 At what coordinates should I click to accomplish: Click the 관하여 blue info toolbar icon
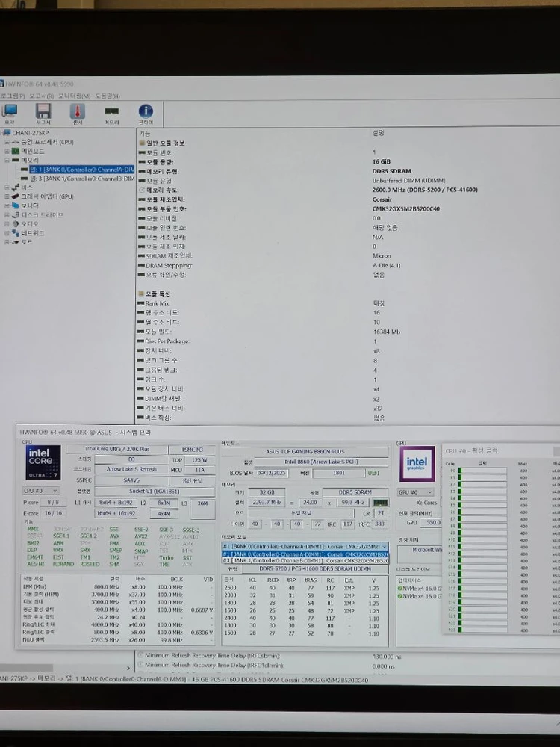[146, 111]
